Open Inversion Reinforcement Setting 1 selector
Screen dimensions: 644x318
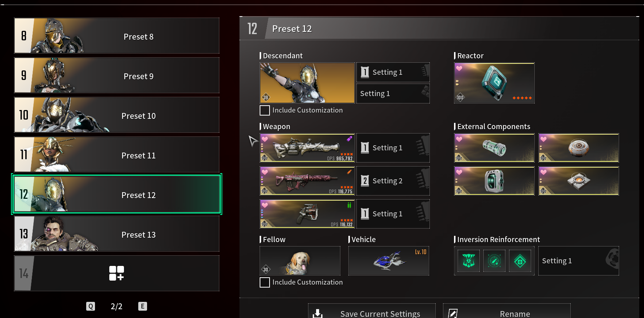click(x=578, y=261)
